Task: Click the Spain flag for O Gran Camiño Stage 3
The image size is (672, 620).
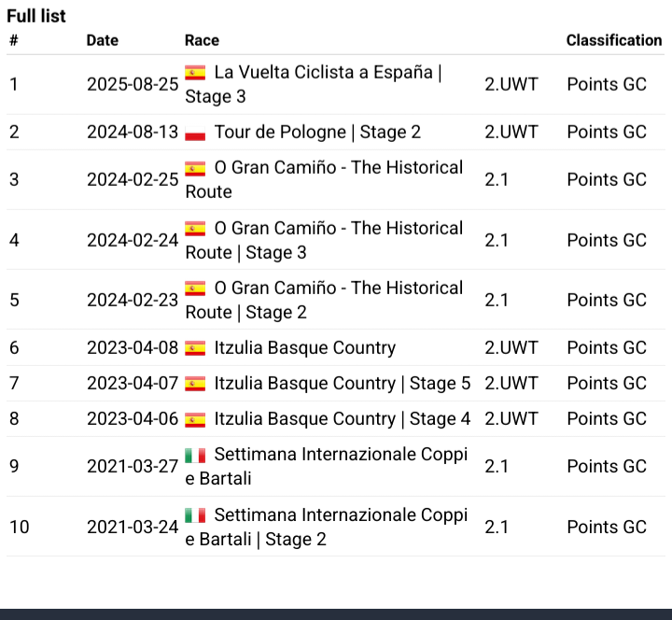Action: tap(195, 228)
